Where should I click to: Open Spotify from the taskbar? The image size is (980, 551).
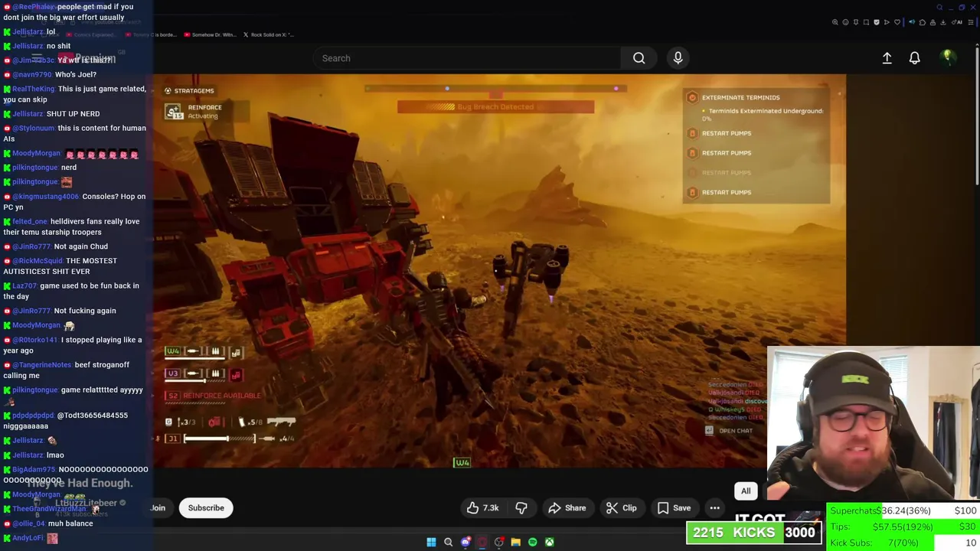pyautogui.click(x=532, y=543)
